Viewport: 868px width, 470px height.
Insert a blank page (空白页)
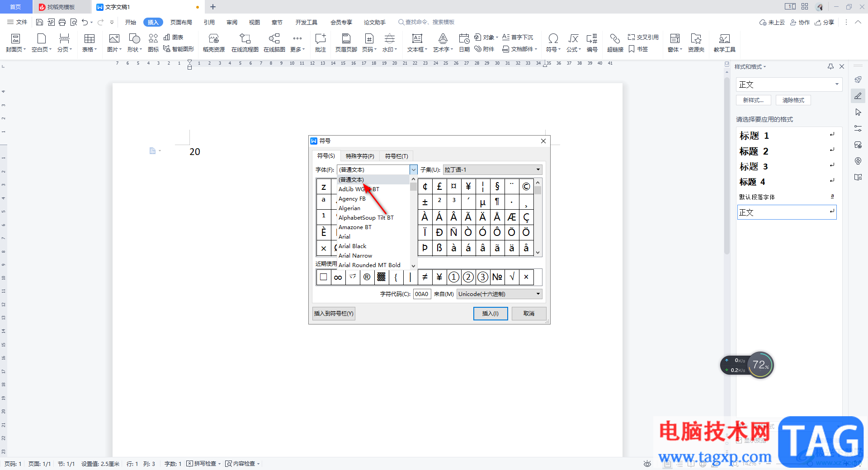(42, 43)
